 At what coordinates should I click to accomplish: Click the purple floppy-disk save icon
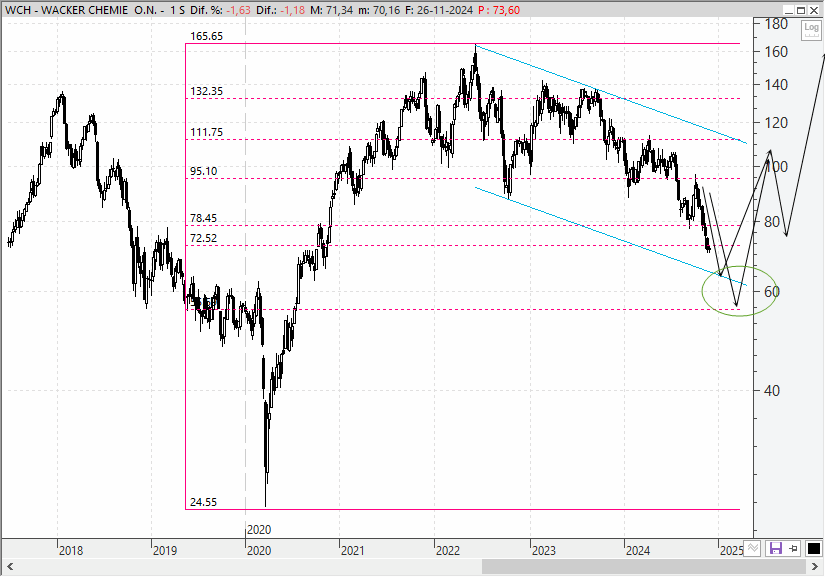point(775,548)
